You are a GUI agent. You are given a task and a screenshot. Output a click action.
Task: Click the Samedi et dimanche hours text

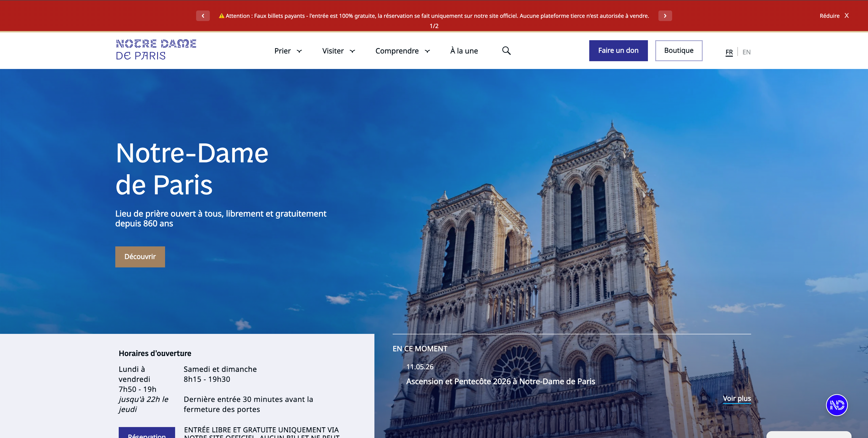[220, 374]
